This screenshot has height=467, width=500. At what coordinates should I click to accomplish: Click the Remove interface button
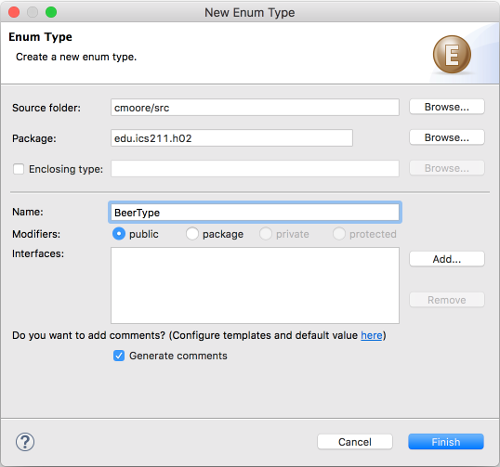447,300
